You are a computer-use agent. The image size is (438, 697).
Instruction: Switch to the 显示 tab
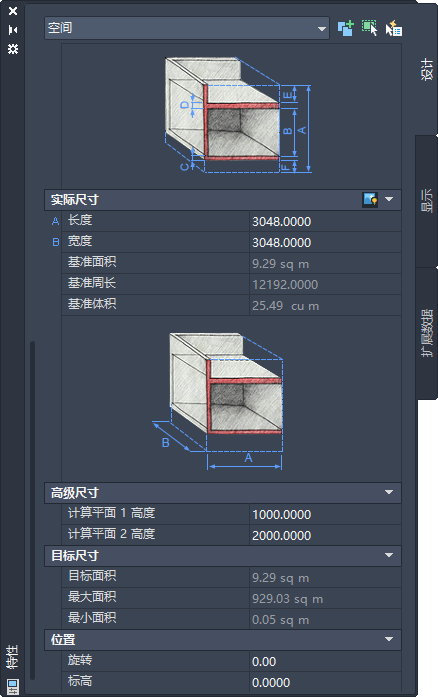[426, 201]
